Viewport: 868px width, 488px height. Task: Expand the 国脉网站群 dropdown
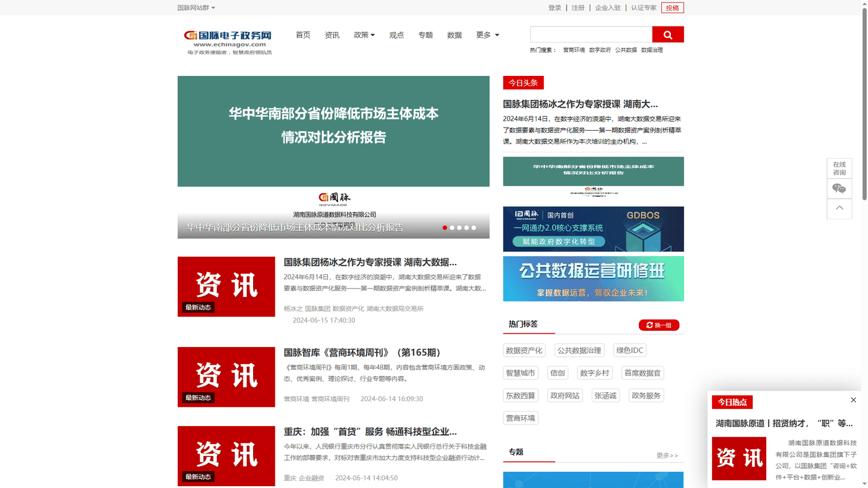click(196, 8)
